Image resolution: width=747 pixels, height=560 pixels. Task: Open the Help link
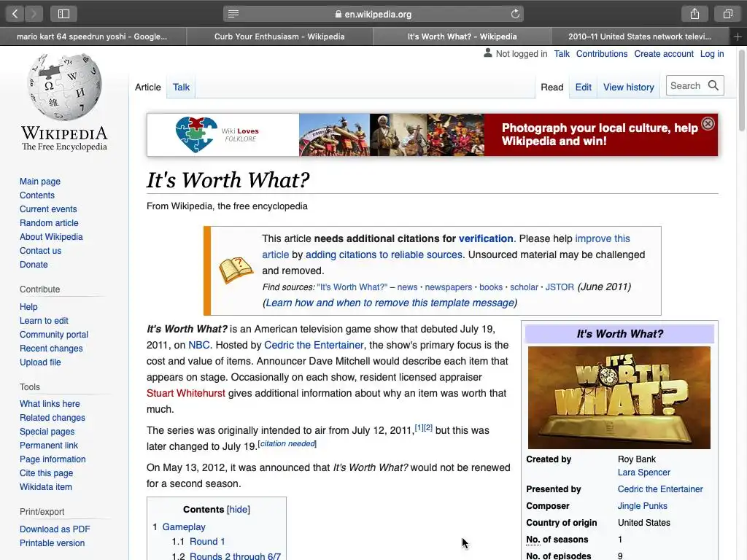tap(28, 307)
